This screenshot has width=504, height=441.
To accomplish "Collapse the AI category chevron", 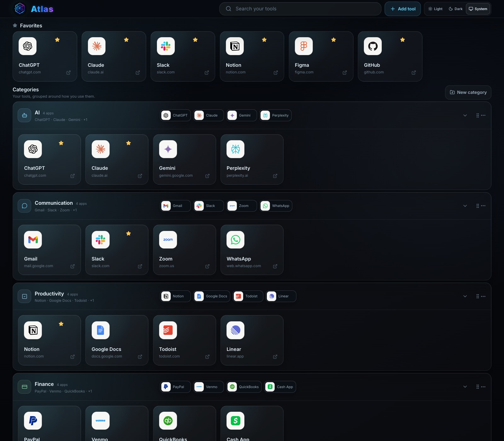I will (465, 115).
